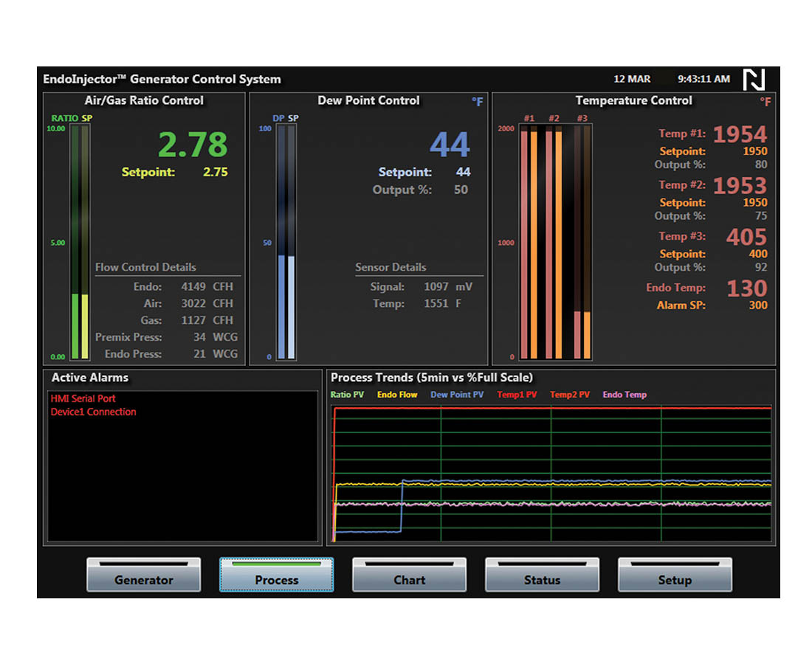Open the Generator screen
The width and height of the screenshot is (812, 664).
(x=144, y=575)
